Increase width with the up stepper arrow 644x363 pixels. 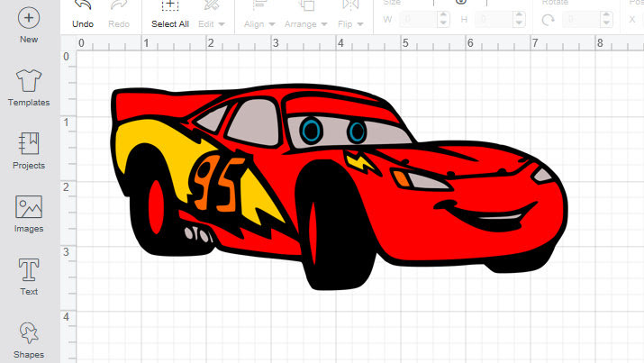pyautogui.click(x=443, y=14)
